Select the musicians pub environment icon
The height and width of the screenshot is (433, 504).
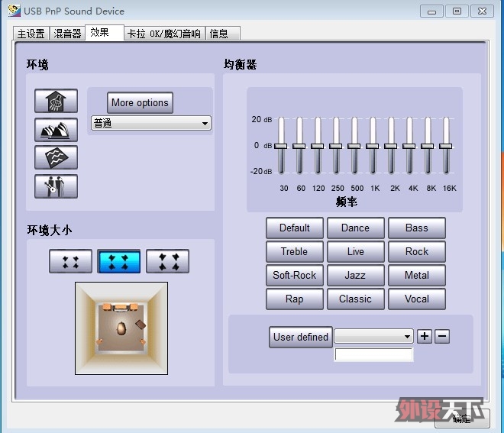pyautogui.click(x=56, y=186)
